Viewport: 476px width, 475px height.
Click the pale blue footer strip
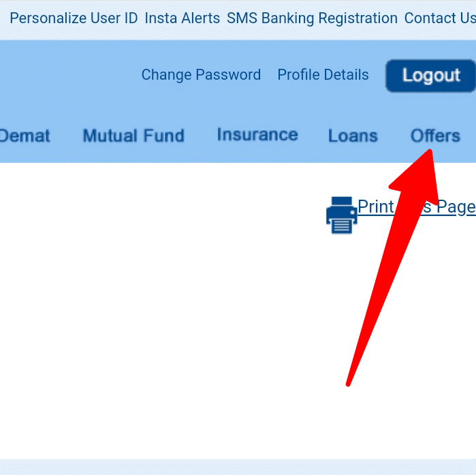(238, 467)
